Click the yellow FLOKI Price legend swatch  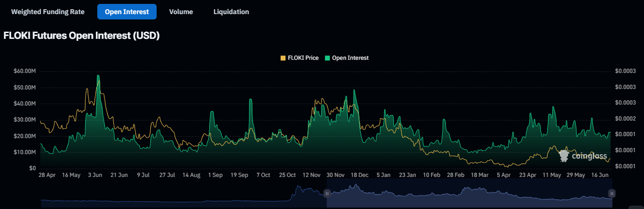point(284,58)
